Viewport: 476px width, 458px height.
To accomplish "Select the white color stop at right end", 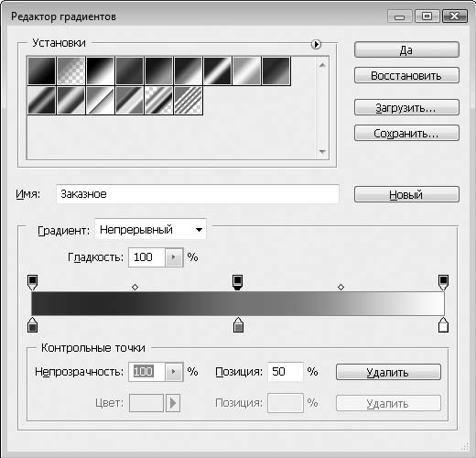I will (443, 324).
